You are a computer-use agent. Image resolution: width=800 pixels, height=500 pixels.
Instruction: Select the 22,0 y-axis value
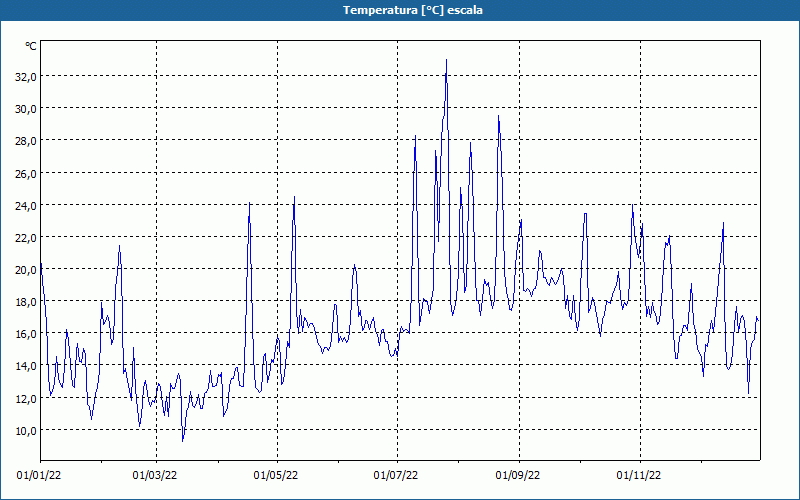click(26, 237)
